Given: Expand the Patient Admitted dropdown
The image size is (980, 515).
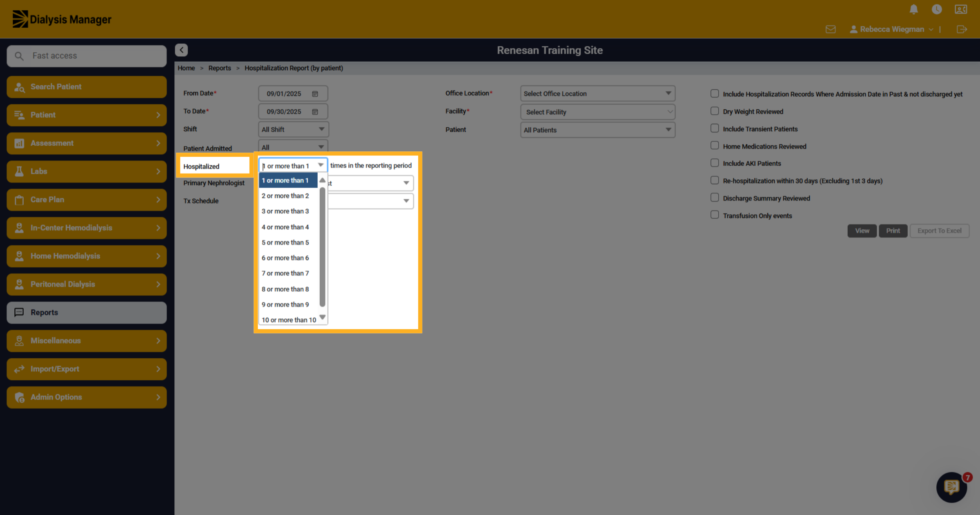Looking at the screenshot, I should coord(293,147).
